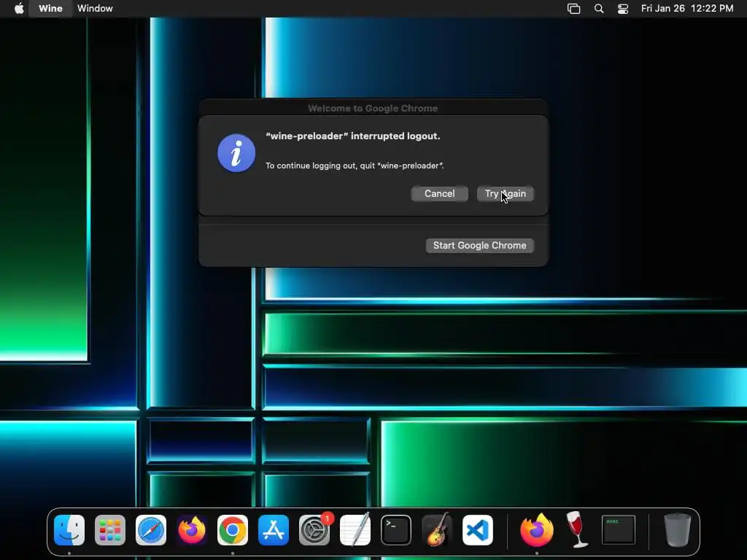The image size is (747, 560).
Task: Open the Trash in the Dock
Action: [677, 529]
